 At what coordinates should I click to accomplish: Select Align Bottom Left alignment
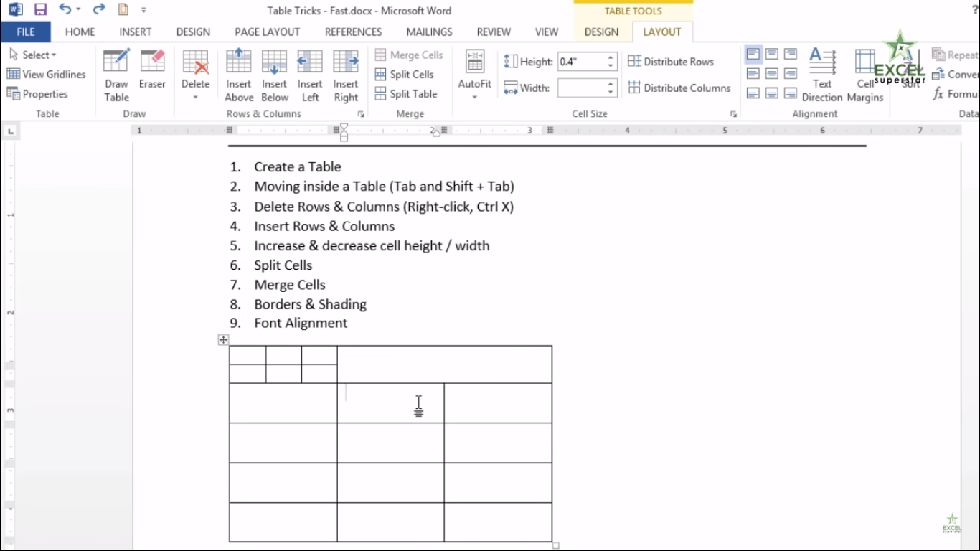pos(753,93)
